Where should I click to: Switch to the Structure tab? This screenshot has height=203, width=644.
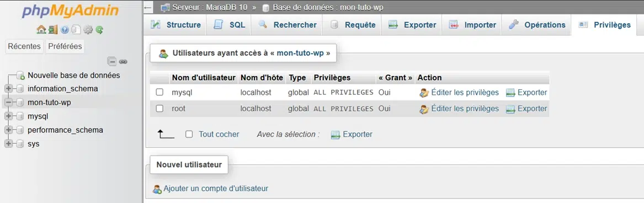[176, 25]
